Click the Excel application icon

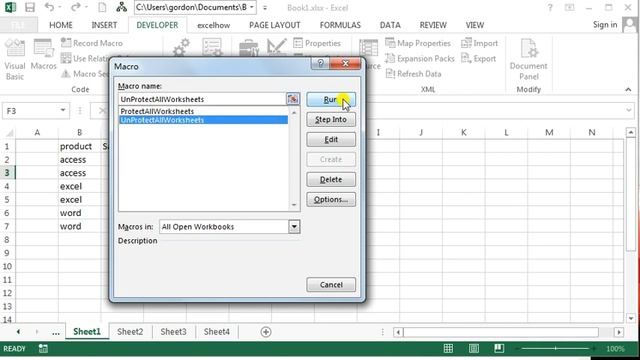(10, 7)
